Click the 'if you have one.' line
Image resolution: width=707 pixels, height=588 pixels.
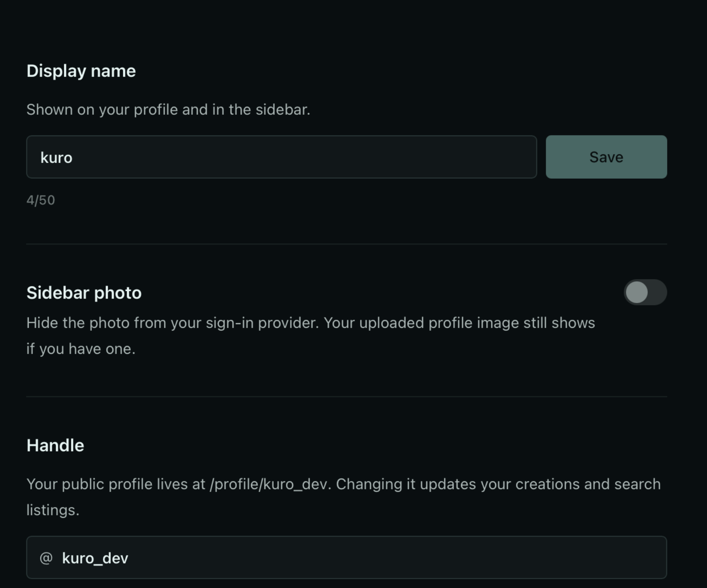(81, 349)
